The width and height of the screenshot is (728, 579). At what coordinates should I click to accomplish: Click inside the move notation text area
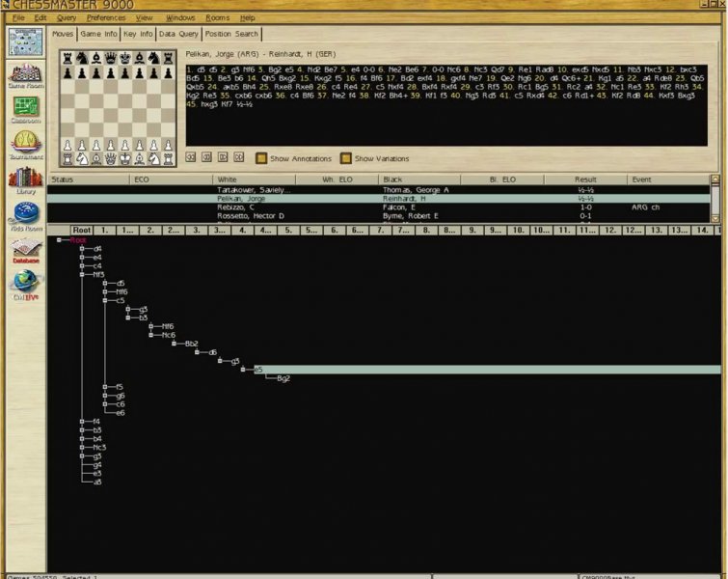[446, 105]
